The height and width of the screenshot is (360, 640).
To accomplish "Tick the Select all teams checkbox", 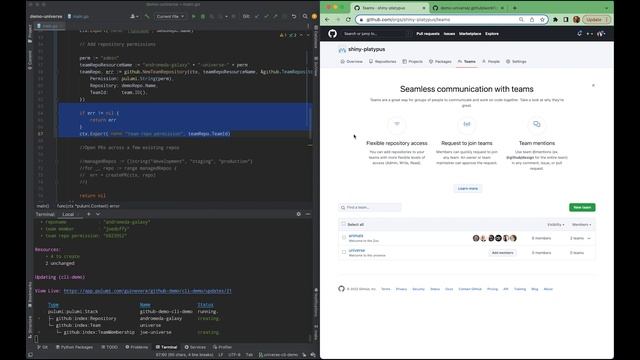I will [344, 224].
